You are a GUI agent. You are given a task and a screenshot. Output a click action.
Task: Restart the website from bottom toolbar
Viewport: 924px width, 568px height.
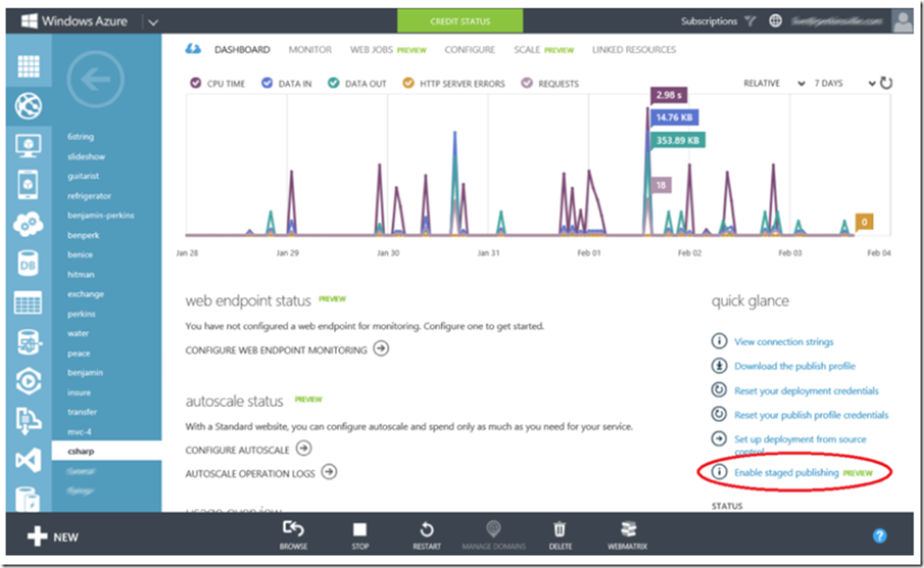[x=427, y=535]
